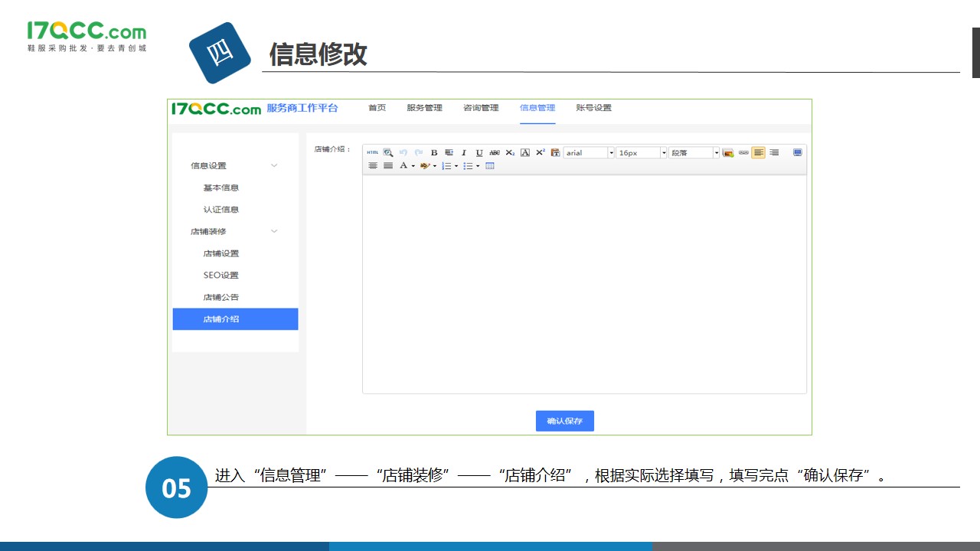Switch to the 服务管理 tab
This screenshot has height=551, width=980.
pos(424,108)
